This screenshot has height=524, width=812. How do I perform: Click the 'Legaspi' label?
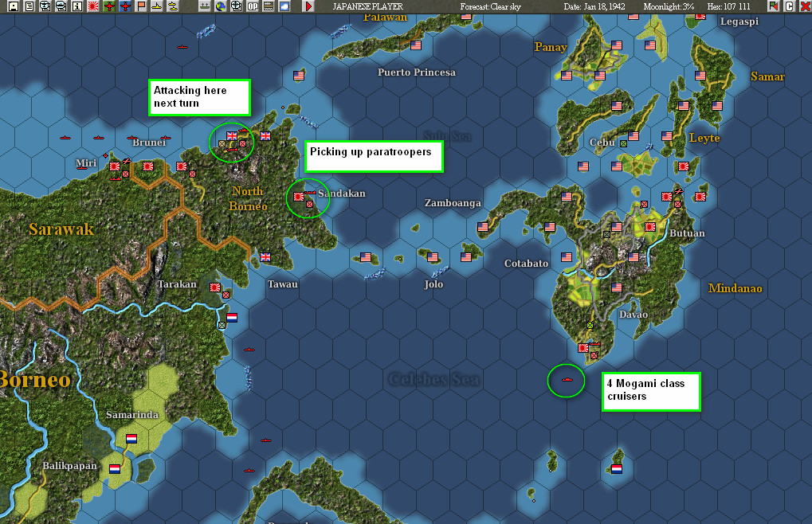[x=739, y=22]
